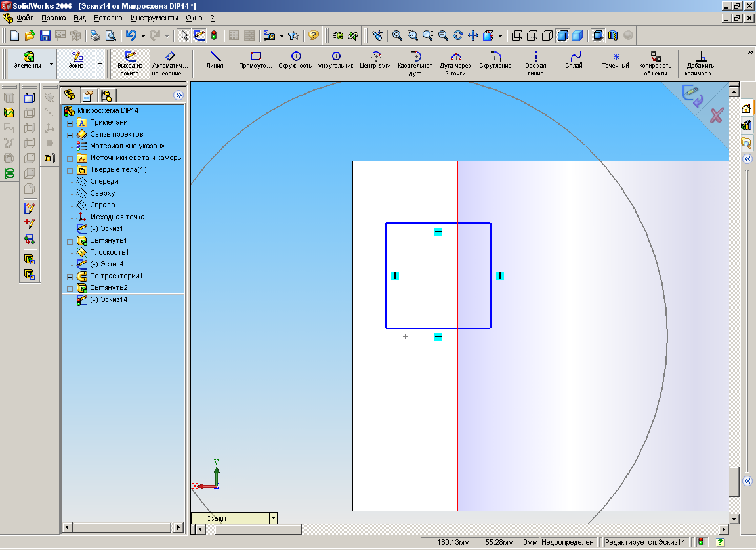The width and height of the screenshot is (756, 550).
Task: Open the *Сзади view orientation dropdown
Action: pyautogui.click(x=274, y=518)
